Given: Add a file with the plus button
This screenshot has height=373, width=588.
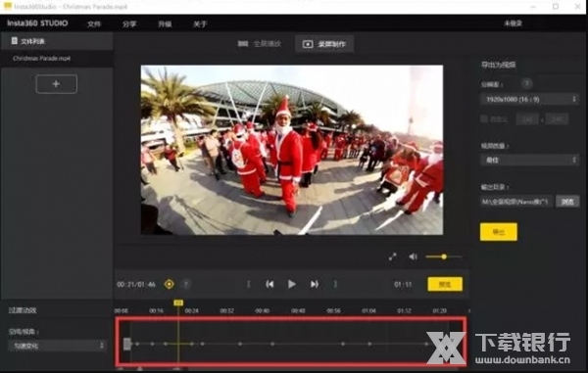Looking at the screenshot, I should pos(56,84).
